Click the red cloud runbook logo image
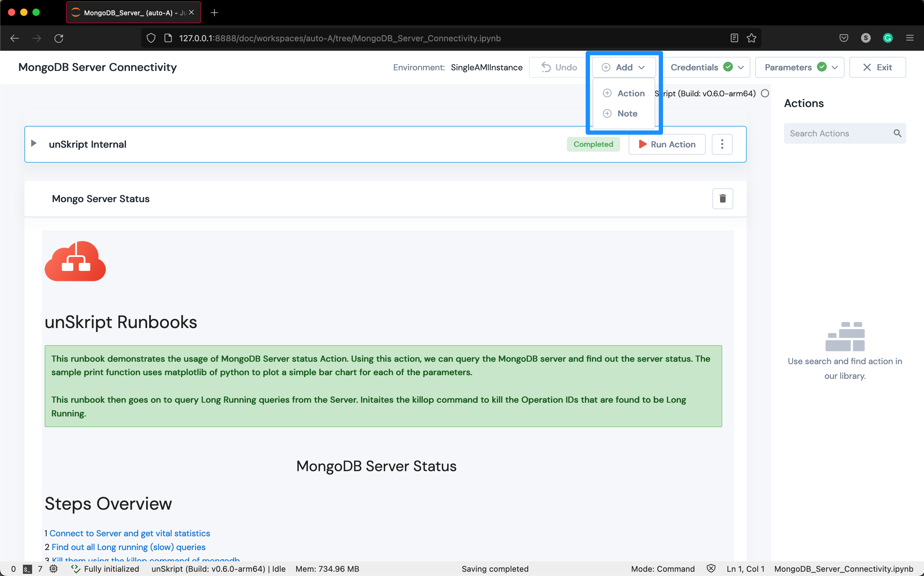 pos(76,261)
